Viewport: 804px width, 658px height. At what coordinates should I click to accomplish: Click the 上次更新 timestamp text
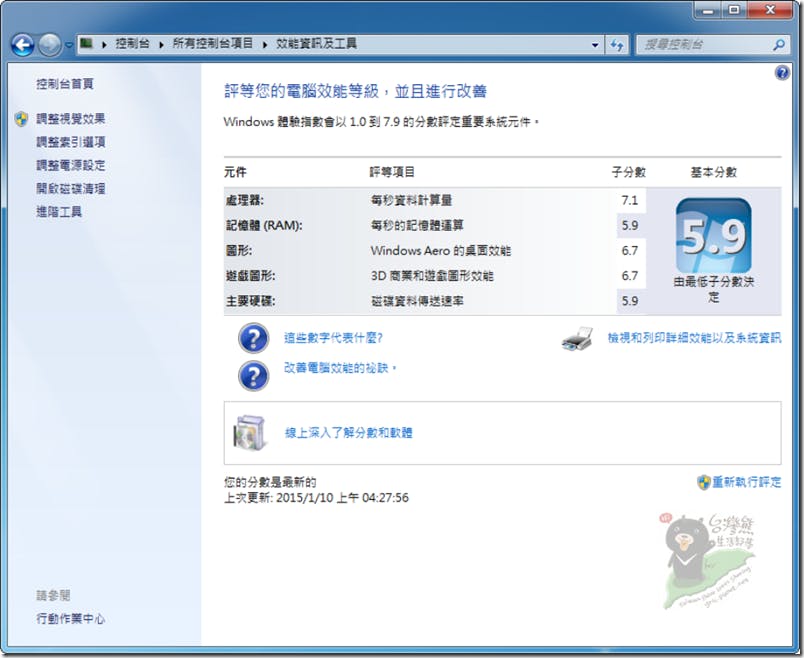(x=316, y=497)
